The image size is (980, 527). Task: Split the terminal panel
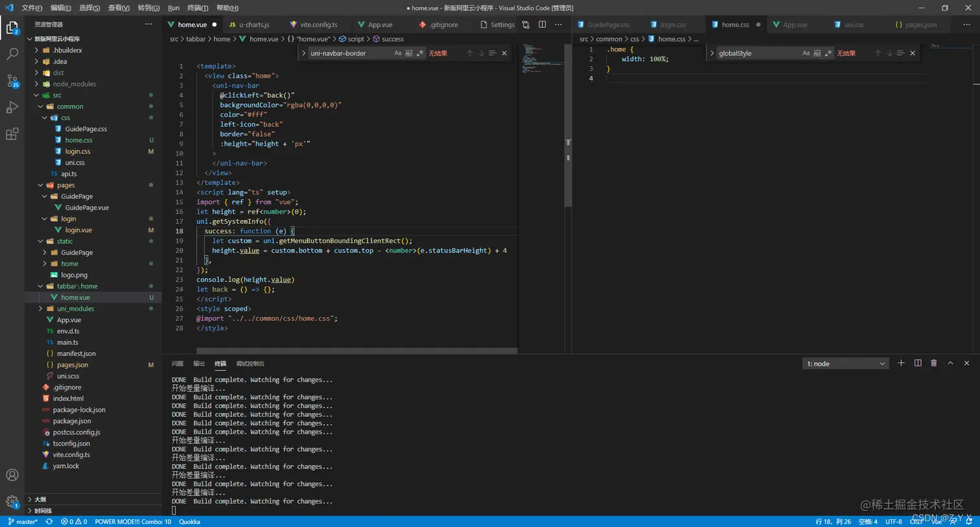[918, 363]
